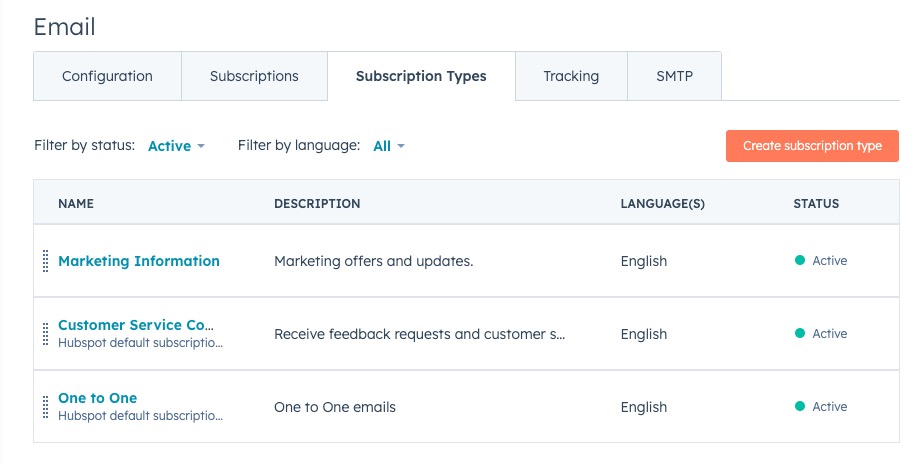Click drag handle for One to One row
This screenshot has width=917, height=464.
(46, 407)
